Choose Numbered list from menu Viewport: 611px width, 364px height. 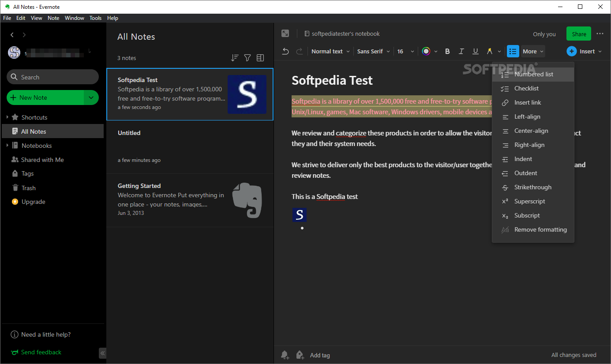(x=533, y=74)
